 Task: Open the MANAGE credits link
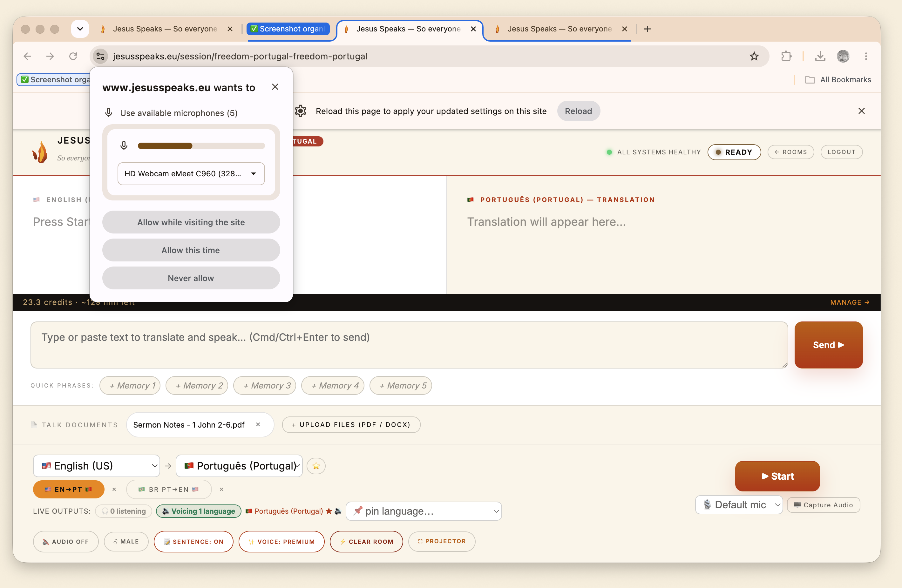pyautogui.click(x=850, y=302)
